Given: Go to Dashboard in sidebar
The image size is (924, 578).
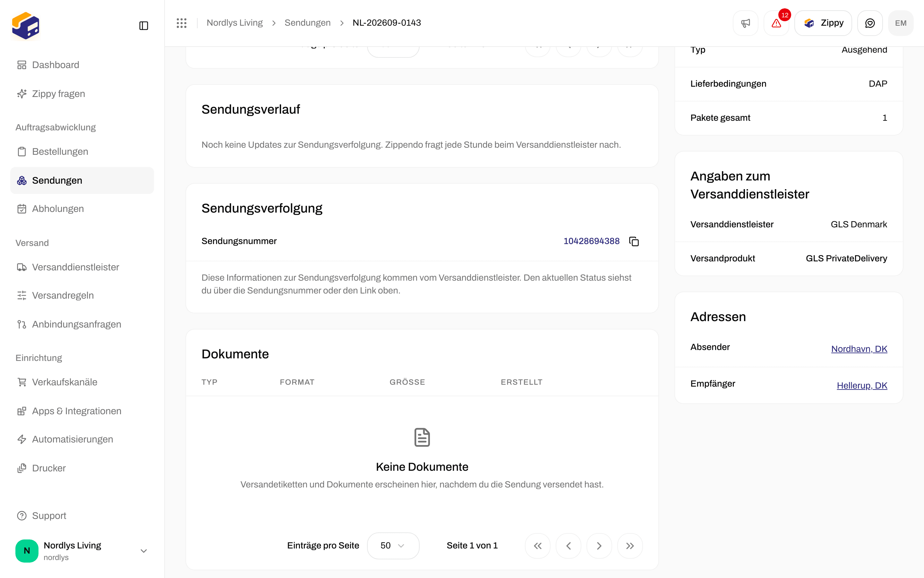Looking at the screenshot, I should pyautogui.click(x=82, y=65).
